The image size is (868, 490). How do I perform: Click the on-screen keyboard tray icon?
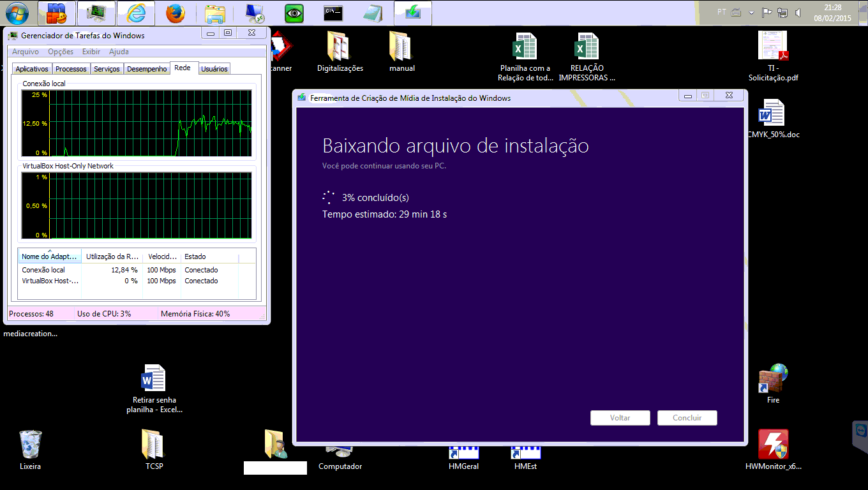pos(737,12)
